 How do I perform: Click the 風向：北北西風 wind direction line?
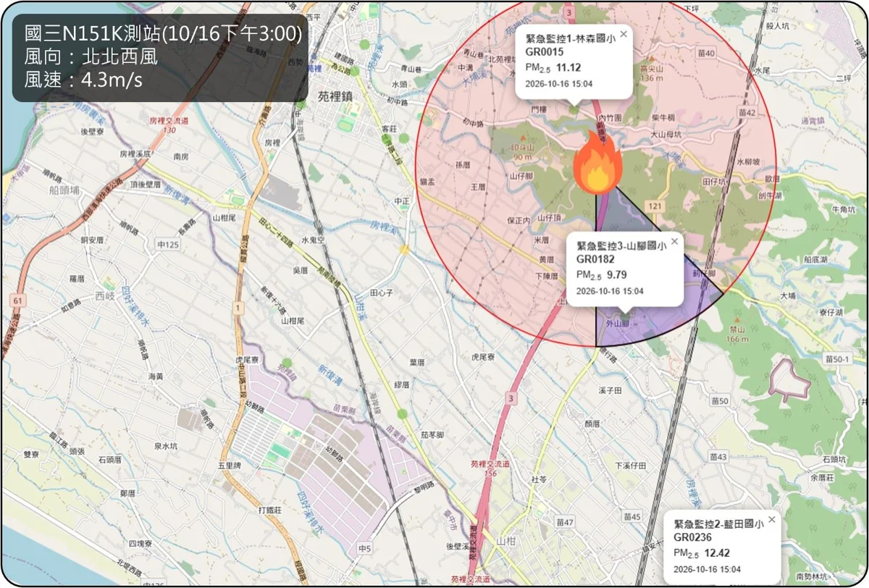point(91,56)
